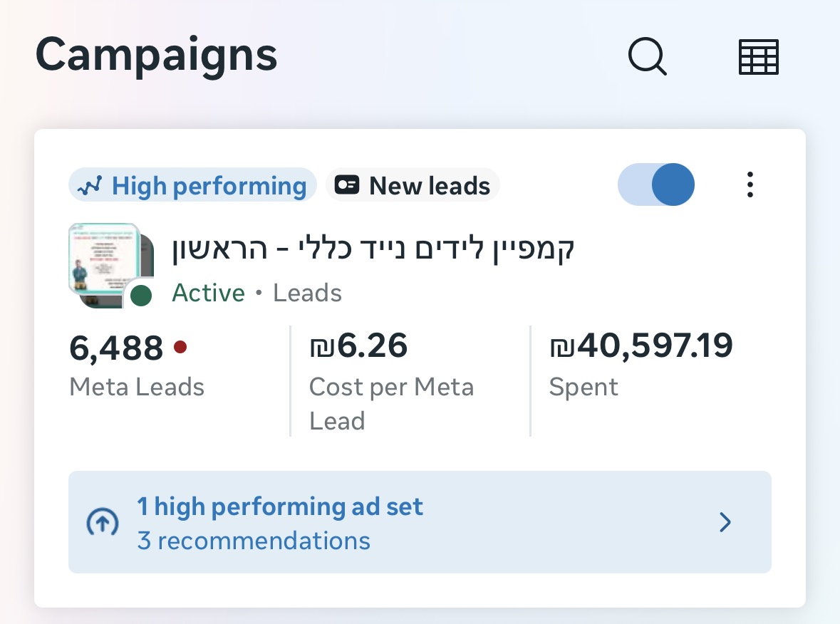Click the lead card New leads icon

click(348, 186)
